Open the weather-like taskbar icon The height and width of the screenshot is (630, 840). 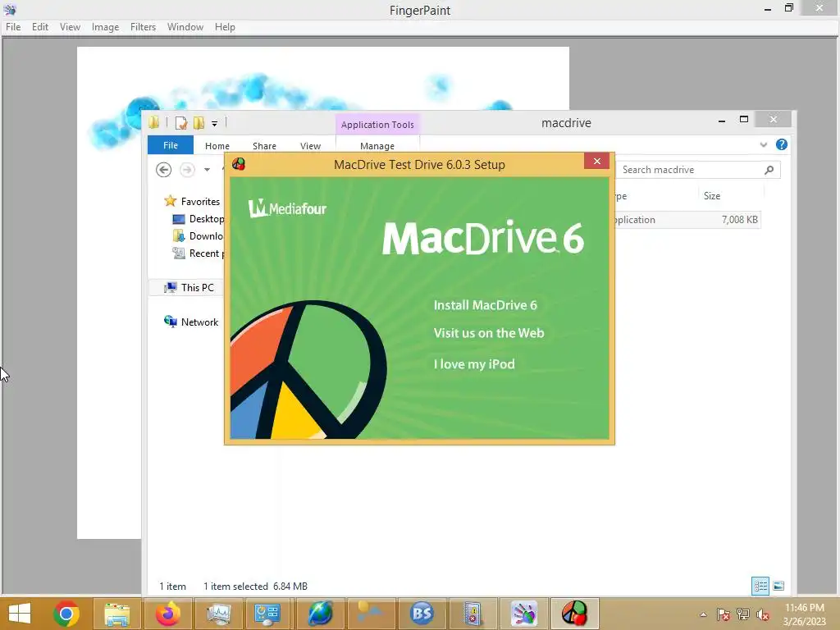coord(370,614)
